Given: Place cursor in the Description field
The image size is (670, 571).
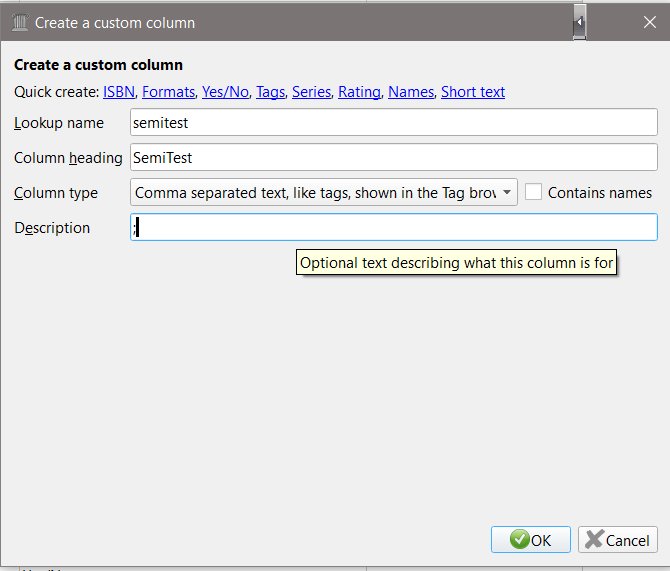Looking at the screenshot, I should pyautogui.click(x=393, y=227).
